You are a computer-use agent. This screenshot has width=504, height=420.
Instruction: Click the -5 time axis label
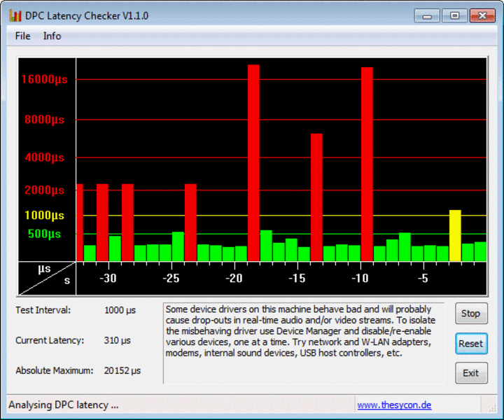pyautogui.click(x=423, y=279)
